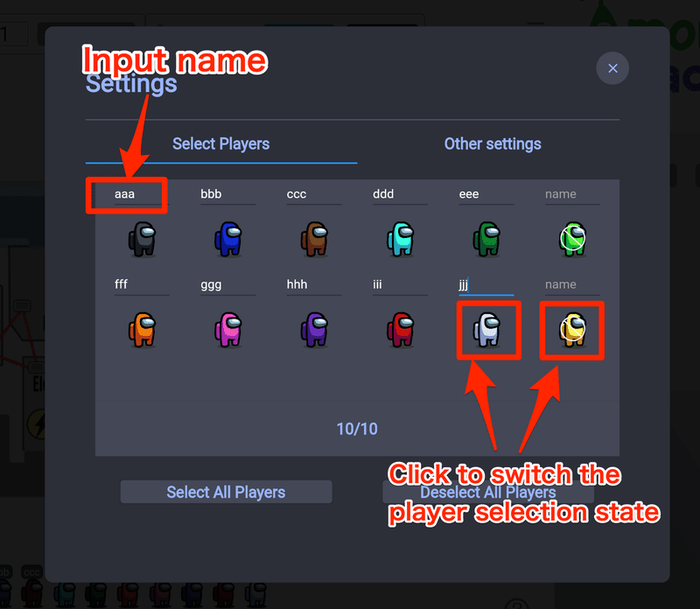This screenshot has width=700, height=609.
Task: Toggle the dark green crewmate under eee
Action: (x=486, y=240)
